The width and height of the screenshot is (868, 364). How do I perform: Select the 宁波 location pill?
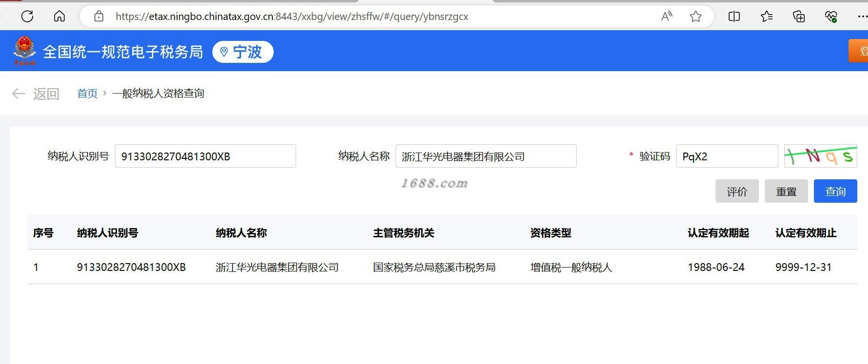(x=243, y=52)
